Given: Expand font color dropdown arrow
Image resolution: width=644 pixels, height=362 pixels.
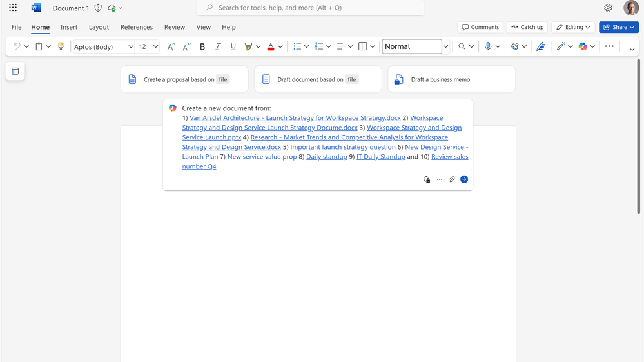Looking at the screenshot, I should 280,46.
